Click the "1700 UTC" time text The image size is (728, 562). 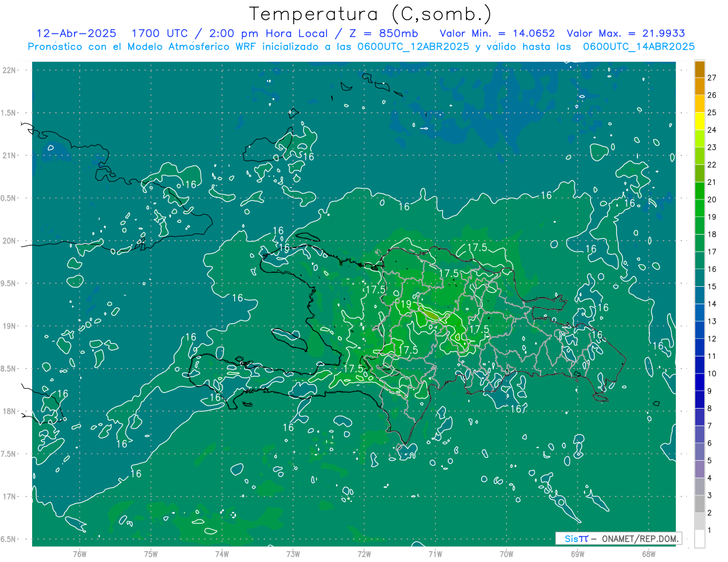tap(161, 33)
